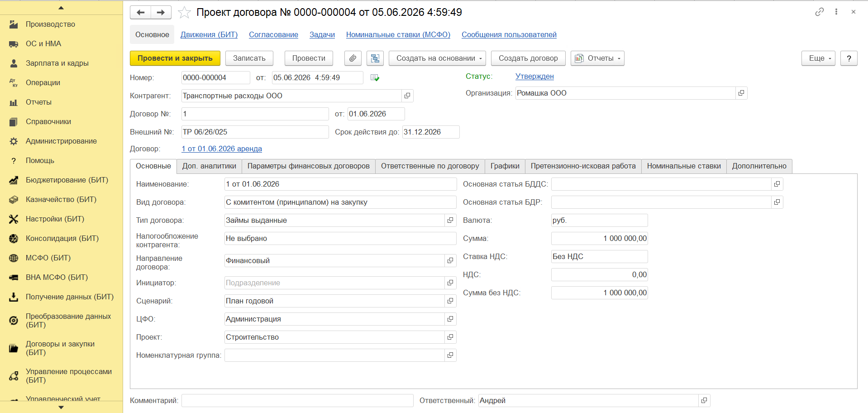868x413 pixels.
Task: Open the 1 от 01.06.2026 аренда link
Action: tap(222, 149)
